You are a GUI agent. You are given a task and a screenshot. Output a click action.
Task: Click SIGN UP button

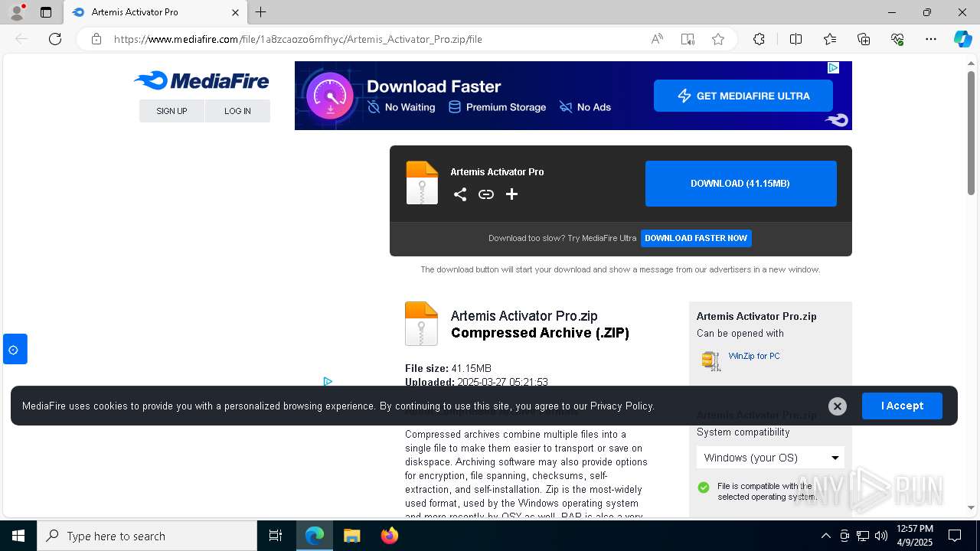[171, 111]
